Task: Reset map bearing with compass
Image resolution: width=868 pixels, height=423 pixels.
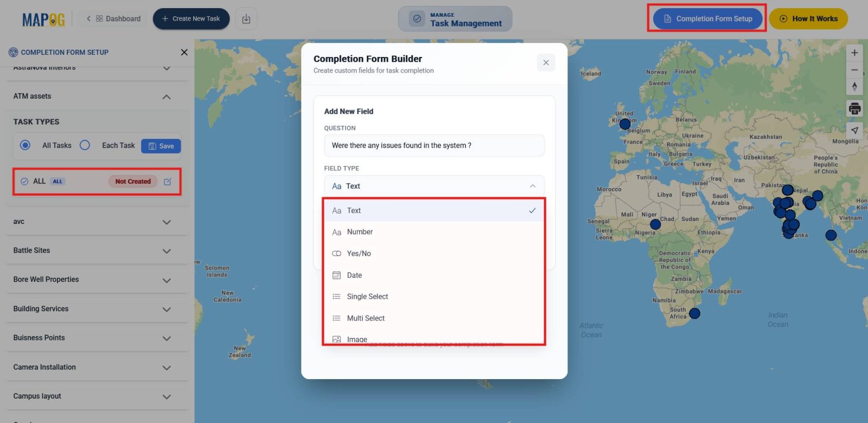Action: [x=854, y=87]
